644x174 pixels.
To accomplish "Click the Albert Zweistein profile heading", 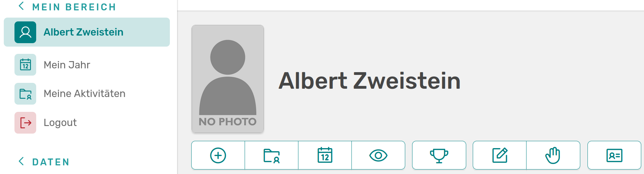I will point(369,81).
